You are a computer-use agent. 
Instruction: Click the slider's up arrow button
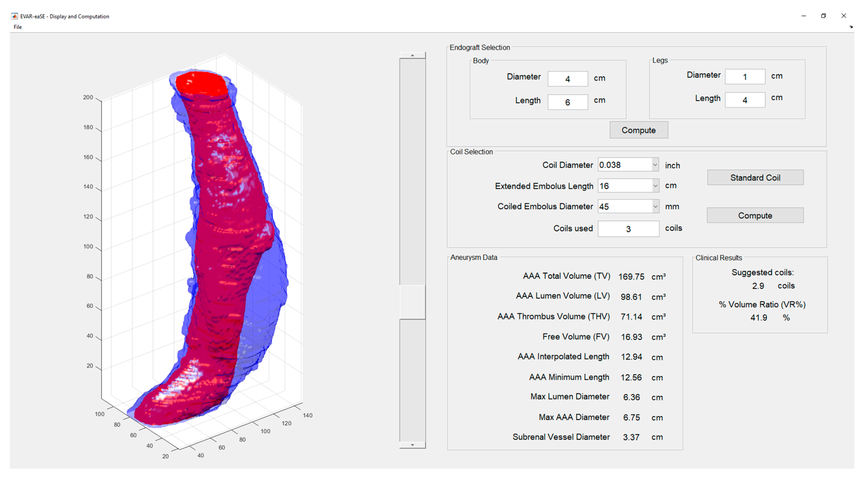pos(412,55)
